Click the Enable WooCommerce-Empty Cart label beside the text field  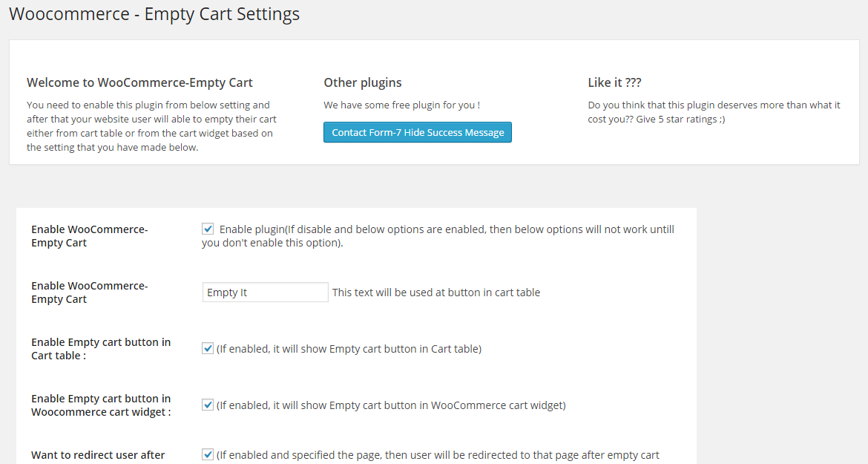90,293
